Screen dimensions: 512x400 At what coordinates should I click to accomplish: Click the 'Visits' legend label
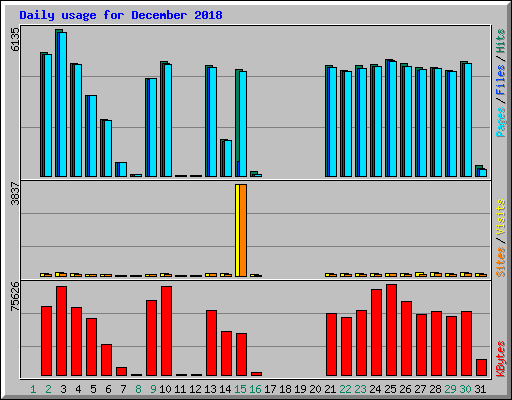(x=501, y=217)
